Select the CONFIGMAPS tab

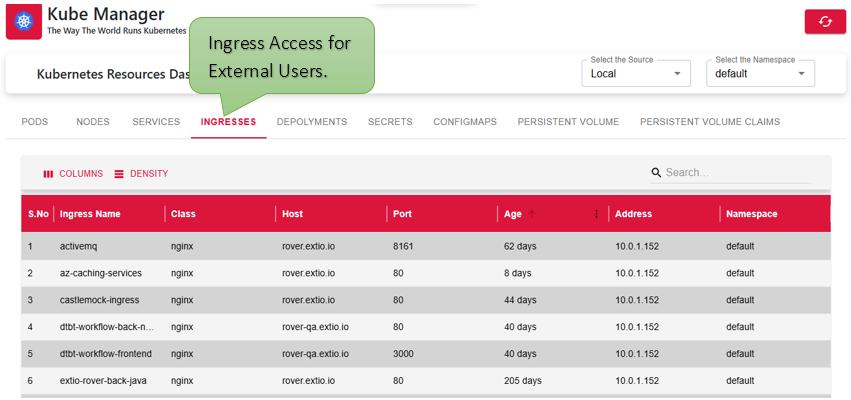pyautogui.click(x=465, y=122)
